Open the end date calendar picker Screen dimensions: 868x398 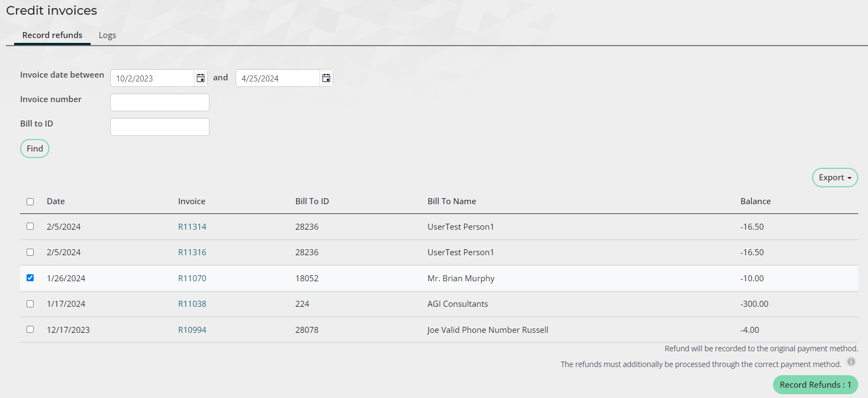(326, 78)
